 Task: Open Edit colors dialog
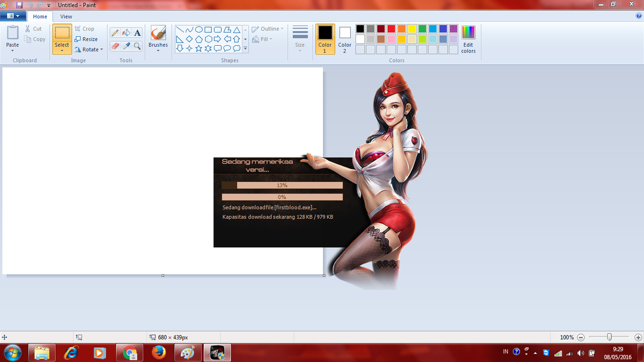(468, 39)
